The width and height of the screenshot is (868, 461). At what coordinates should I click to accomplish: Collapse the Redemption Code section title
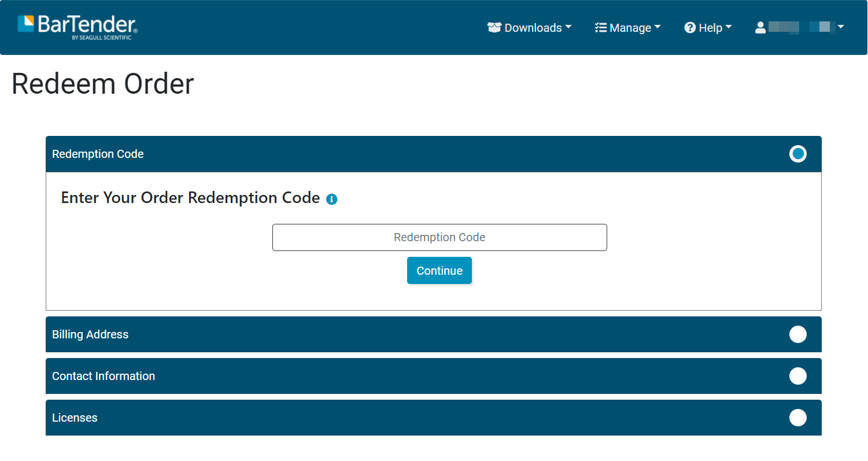[x=98, y=154]
